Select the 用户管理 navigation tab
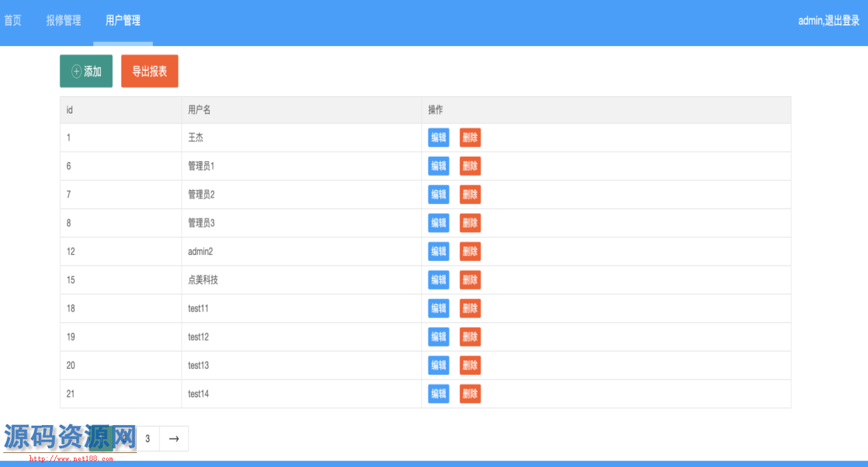The width and height of the screenshot is (868, 467). pyautogui.click(x=123, y=21)
